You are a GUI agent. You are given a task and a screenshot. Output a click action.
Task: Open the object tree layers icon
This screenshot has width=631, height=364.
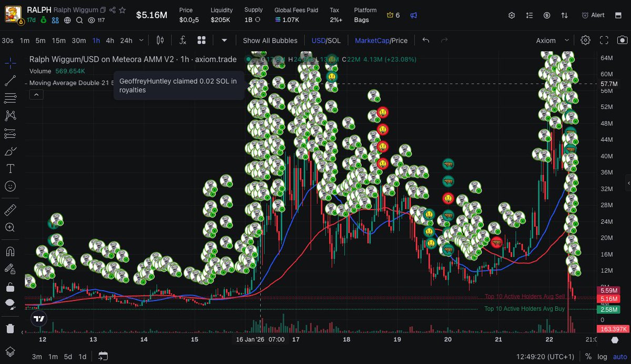click(10, 351)
